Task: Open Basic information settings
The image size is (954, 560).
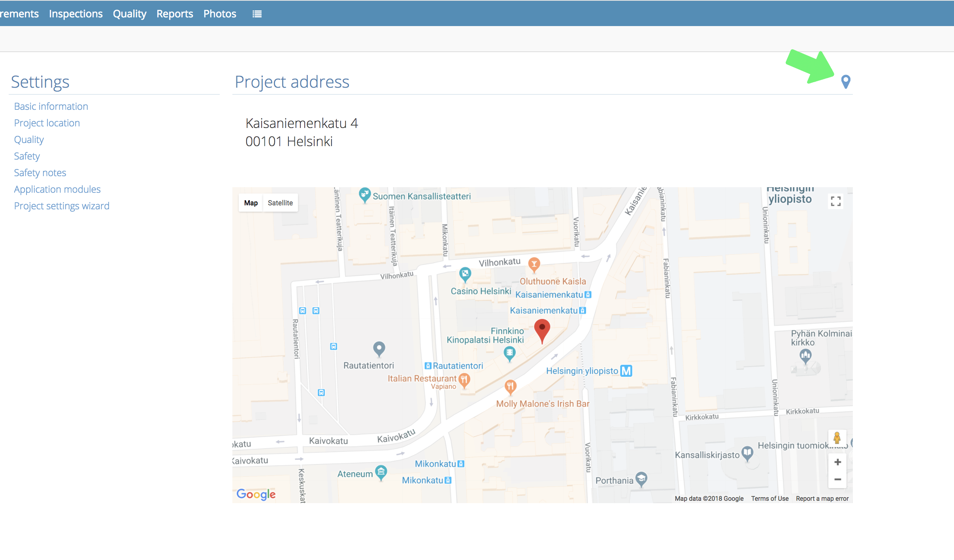Action: (x=51, y=106)
